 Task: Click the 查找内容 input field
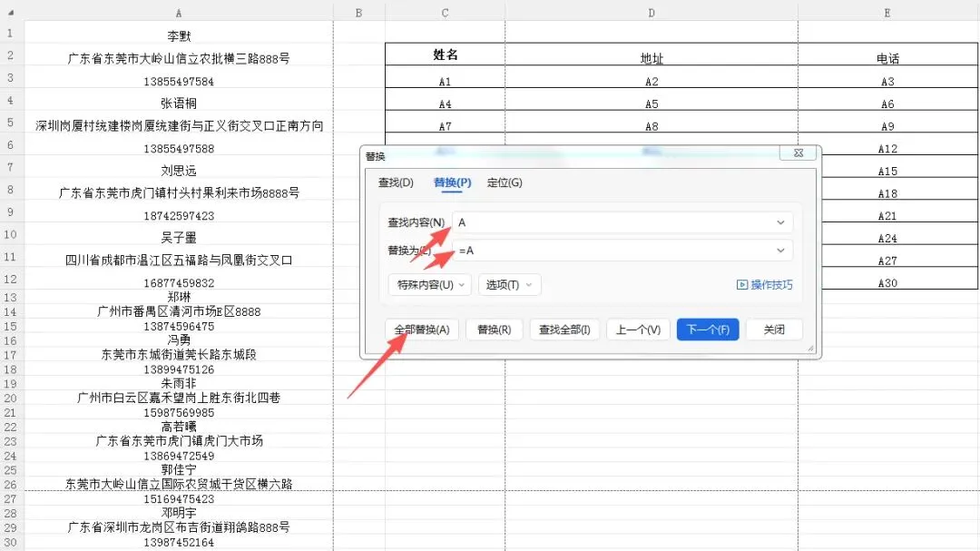click(622, 222)
